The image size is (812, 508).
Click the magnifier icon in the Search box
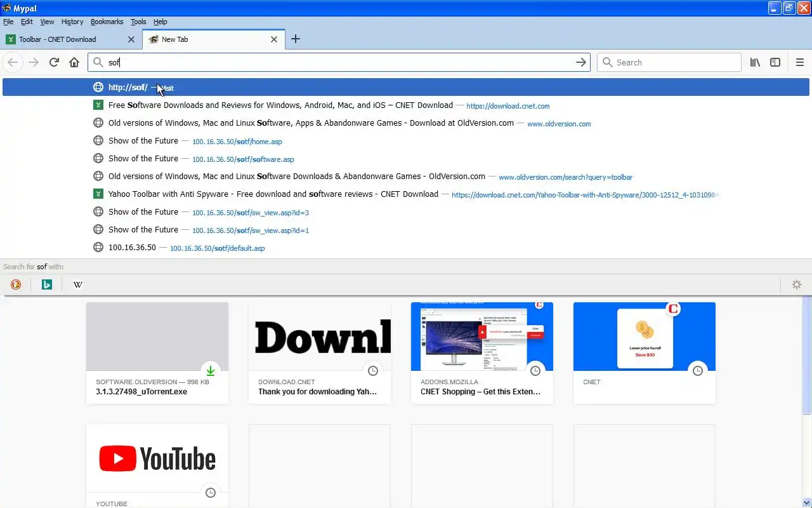pos(608,62)
